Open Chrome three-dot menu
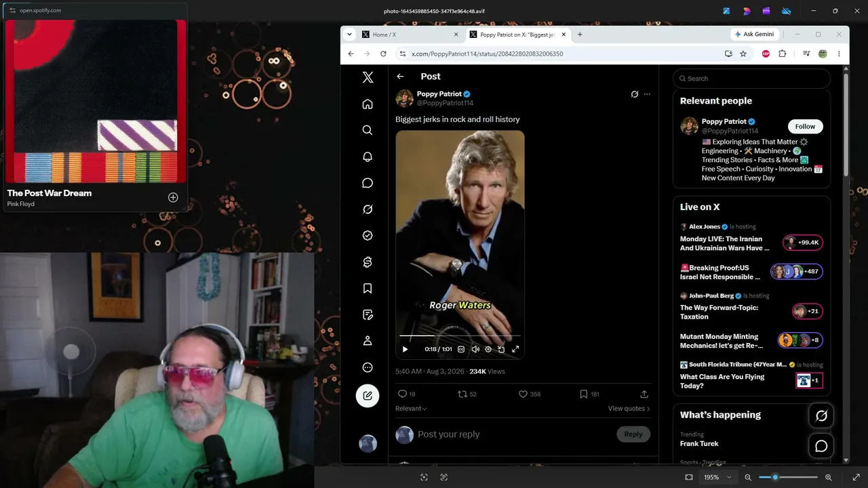Viewport: 868px width, 488px height. pos(839,54)
